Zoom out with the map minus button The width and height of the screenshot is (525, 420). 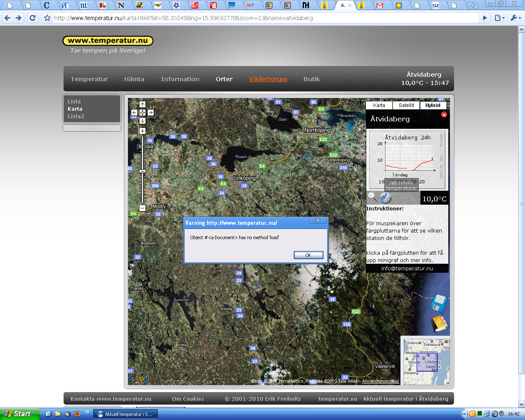point(142,208)
